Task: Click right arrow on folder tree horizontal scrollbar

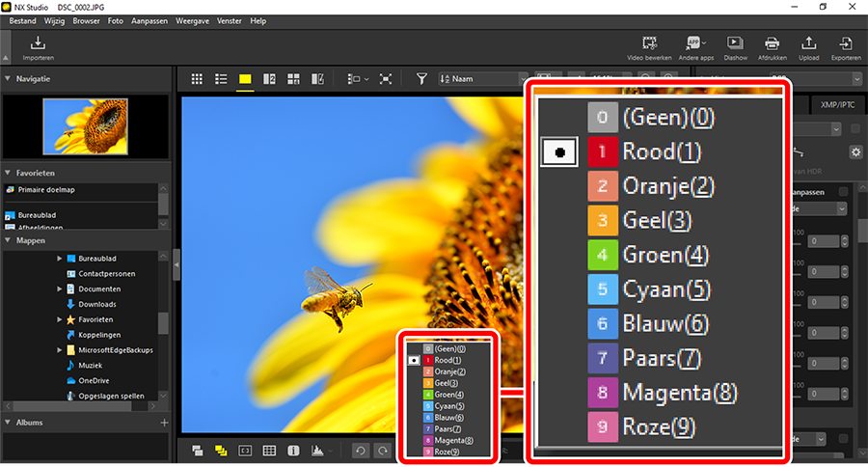Action: (x=152, y=406)
